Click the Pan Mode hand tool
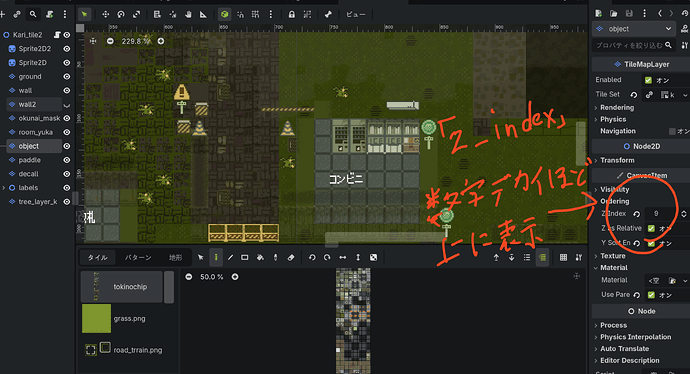 point(188,15)
